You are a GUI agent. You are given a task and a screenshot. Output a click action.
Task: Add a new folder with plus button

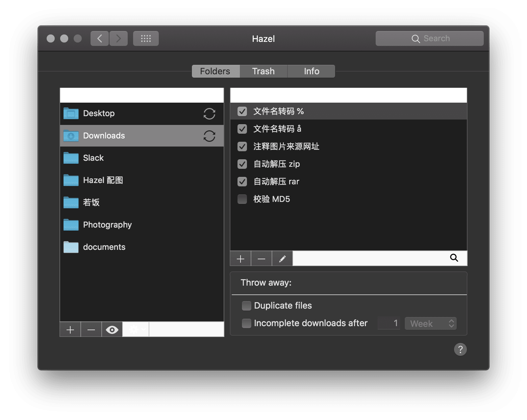tap(70, 330)
